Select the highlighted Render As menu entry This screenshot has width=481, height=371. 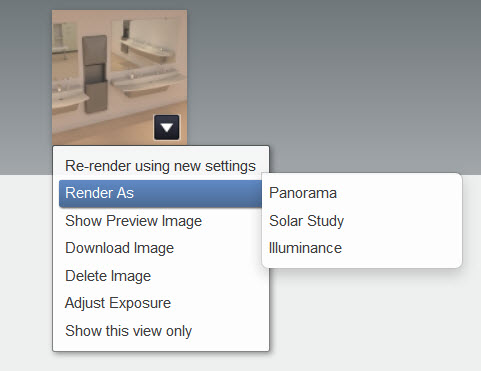(x=160, y=193)
